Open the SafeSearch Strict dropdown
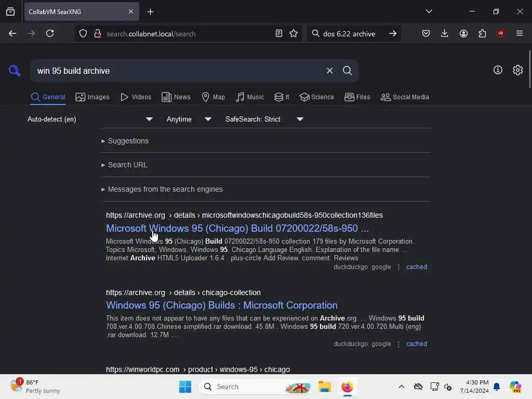Image resolution: width=532 pixels, height=399 pixels. coord(264,119)
